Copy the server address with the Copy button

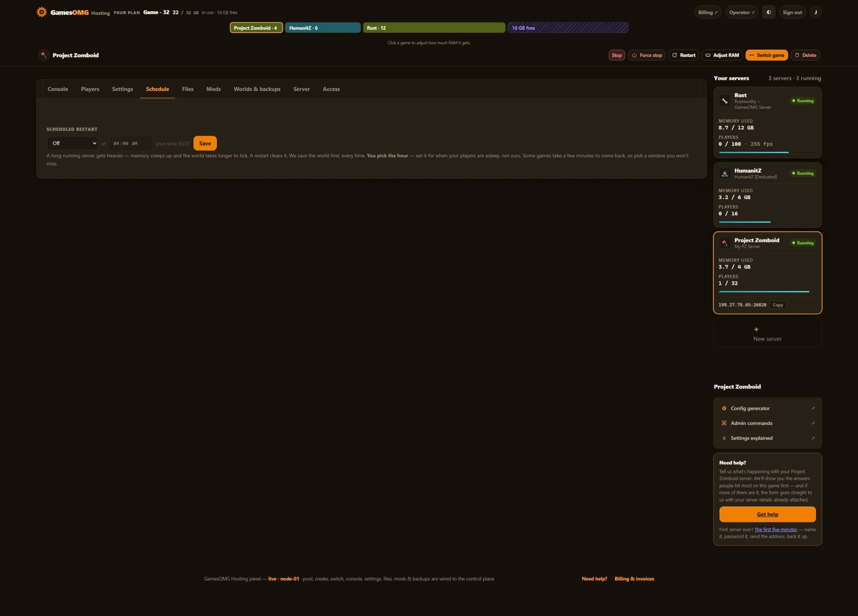tap(778, 305)
